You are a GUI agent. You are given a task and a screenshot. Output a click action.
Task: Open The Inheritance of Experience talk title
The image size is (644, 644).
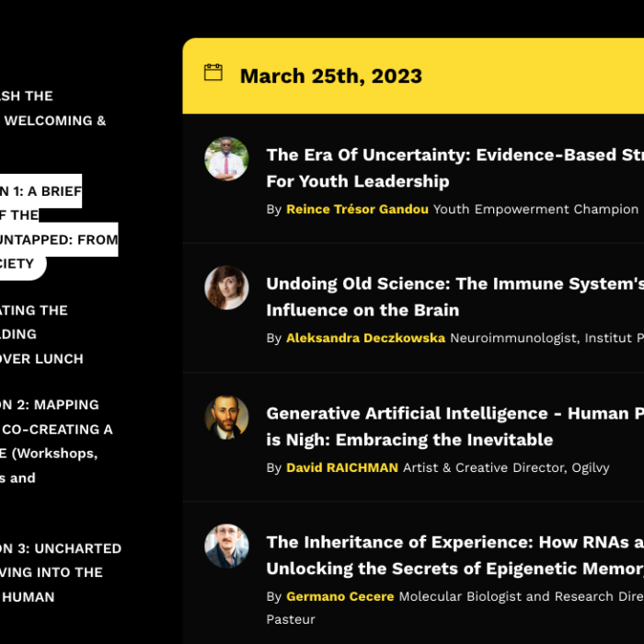pos(455,556)
